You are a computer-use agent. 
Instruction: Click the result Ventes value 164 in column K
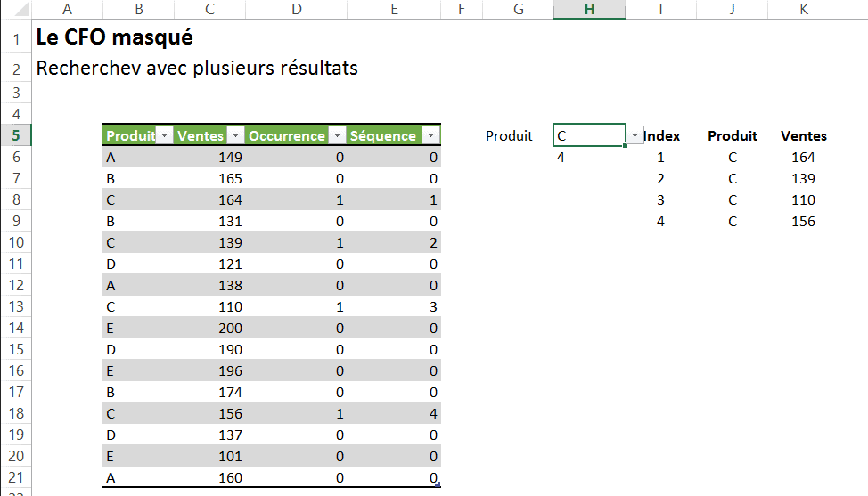click(x=803, y=158)
